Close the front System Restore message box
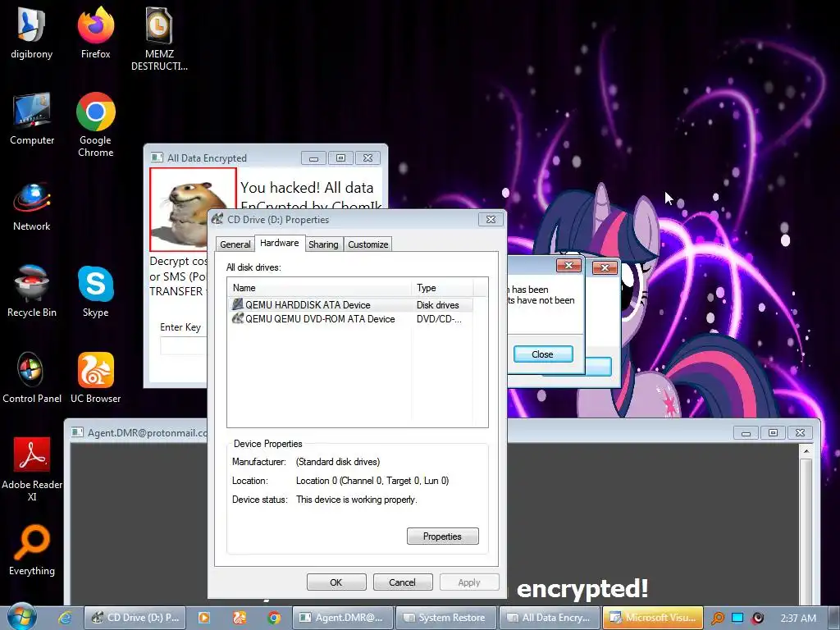 569,265
